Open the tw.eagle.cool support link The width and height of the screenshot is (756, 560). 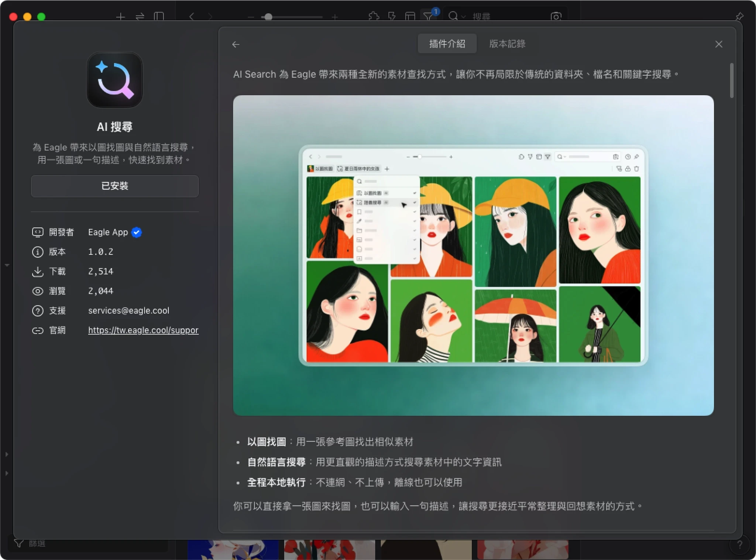point(143,330)
